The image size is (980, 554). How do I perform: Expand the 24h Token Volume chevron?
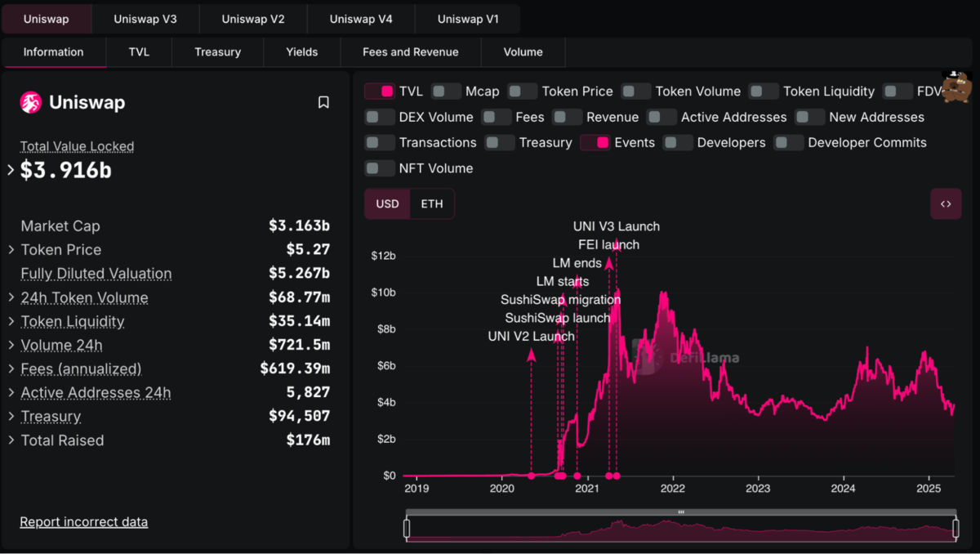11,297
